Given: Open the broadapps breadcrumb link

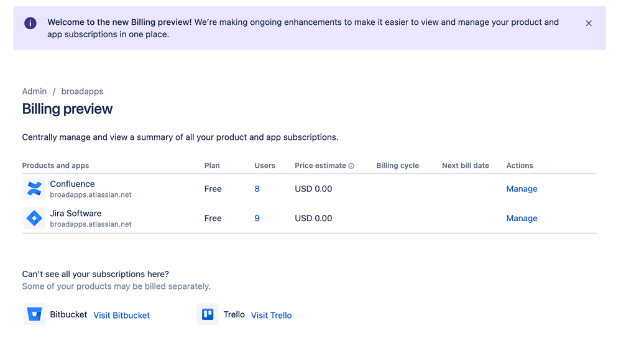Looking at the screenshot, I should (83, 91).
